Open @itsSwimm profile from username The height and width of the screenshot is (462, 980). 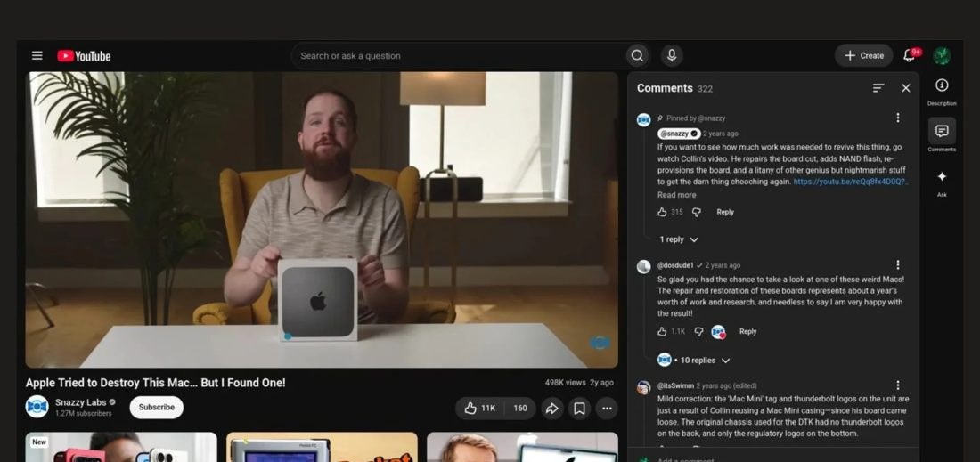[675, 385]
